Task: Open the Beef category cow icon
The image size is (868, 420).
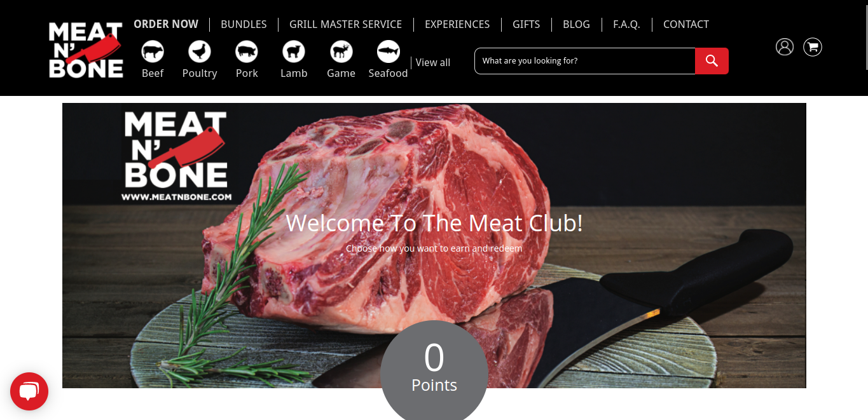Action: (153, 51)
